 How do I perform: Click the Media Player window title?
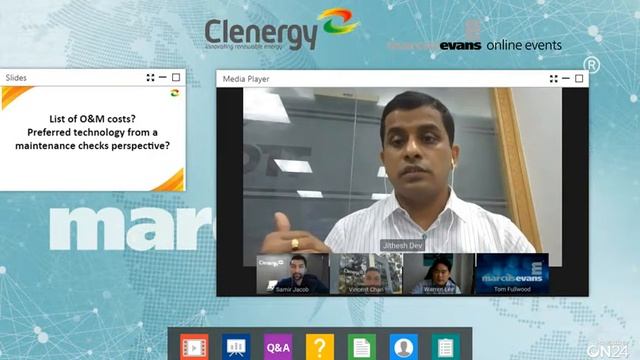click(x=246, y=79)
